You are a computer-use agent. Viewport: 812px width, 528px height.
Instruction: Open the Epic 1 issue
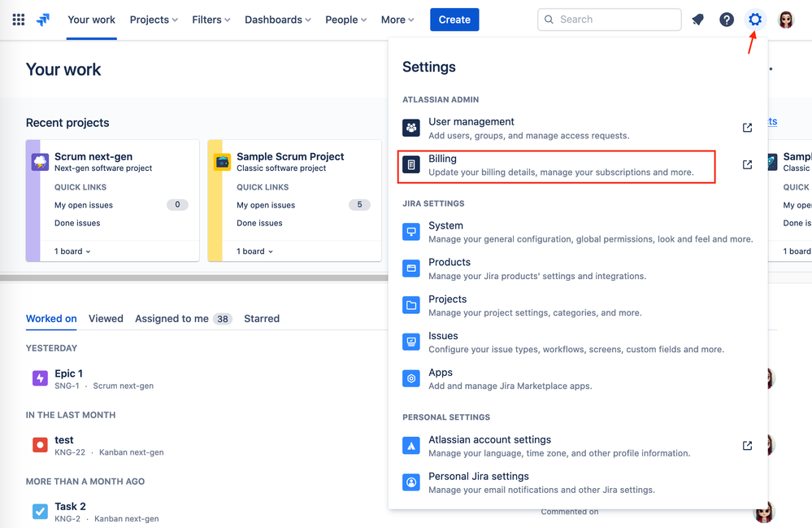(68, 373)
